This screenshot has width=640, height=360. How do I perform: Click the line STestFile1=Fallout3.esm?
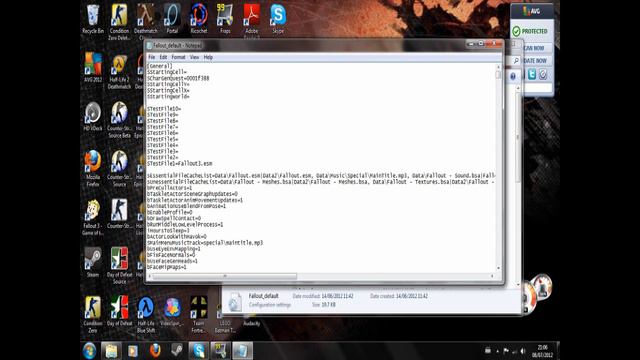pos(180,163)
